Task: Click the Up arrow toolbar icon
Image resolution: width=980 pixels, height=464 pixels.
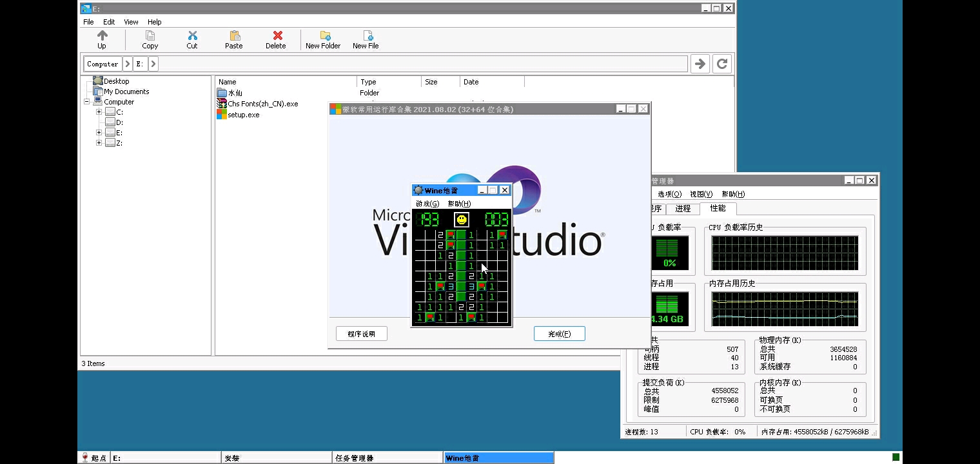Action: pos(102,36)
